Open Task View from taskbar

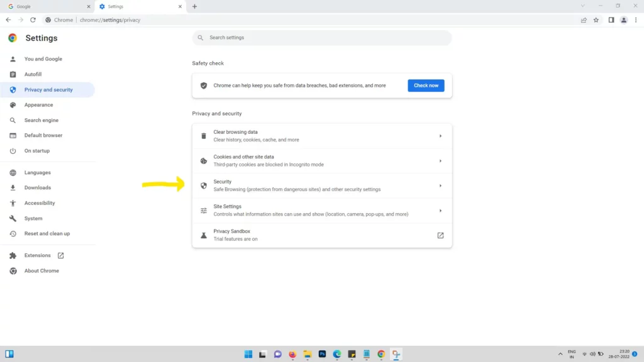pos(262,354)
